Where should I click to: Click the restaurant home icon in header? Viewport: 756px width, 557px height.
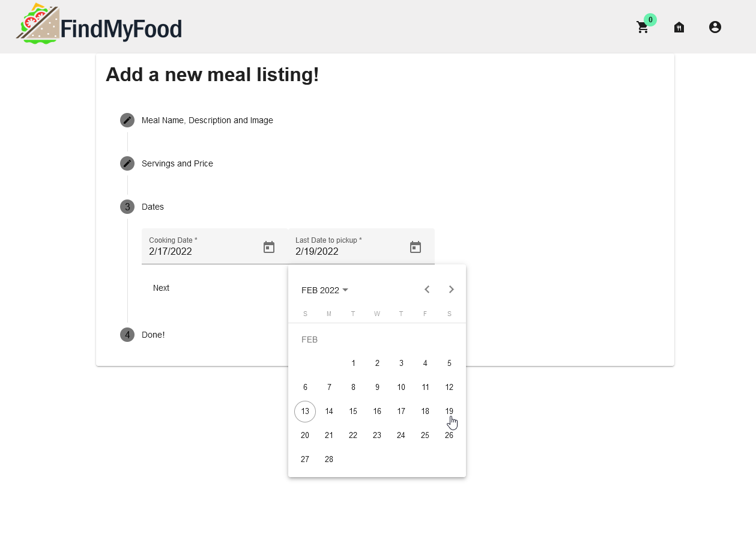679,27
